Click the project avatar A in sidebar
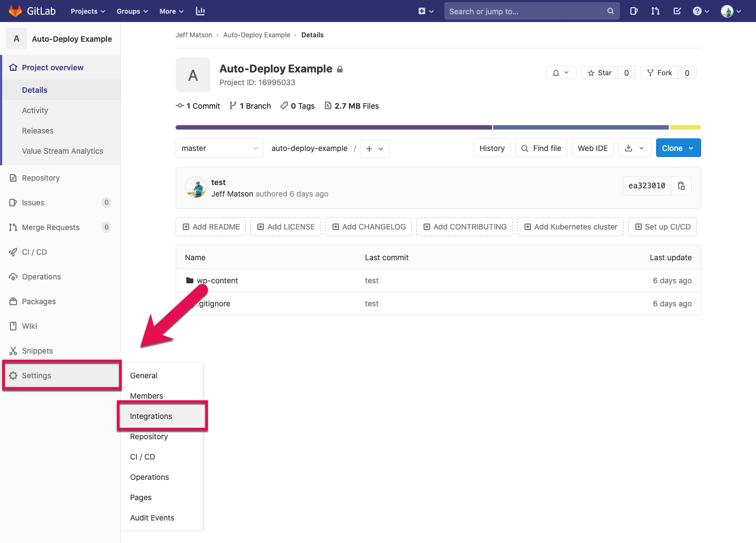The image size is (756, 543). pos(16,38)
